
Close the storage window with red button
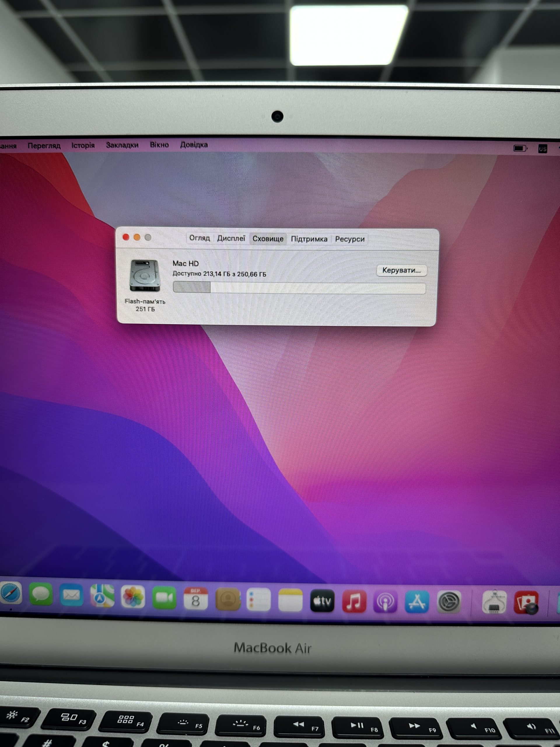(126, 237)
